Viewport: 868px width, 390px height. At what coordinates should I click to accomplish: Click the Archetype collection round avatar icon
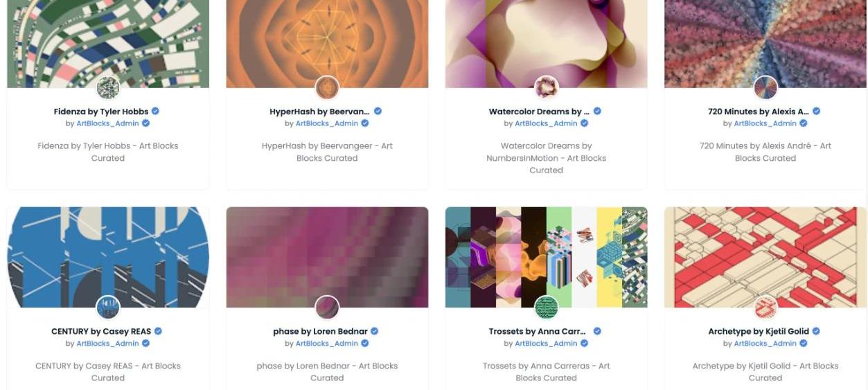point(765,308)
